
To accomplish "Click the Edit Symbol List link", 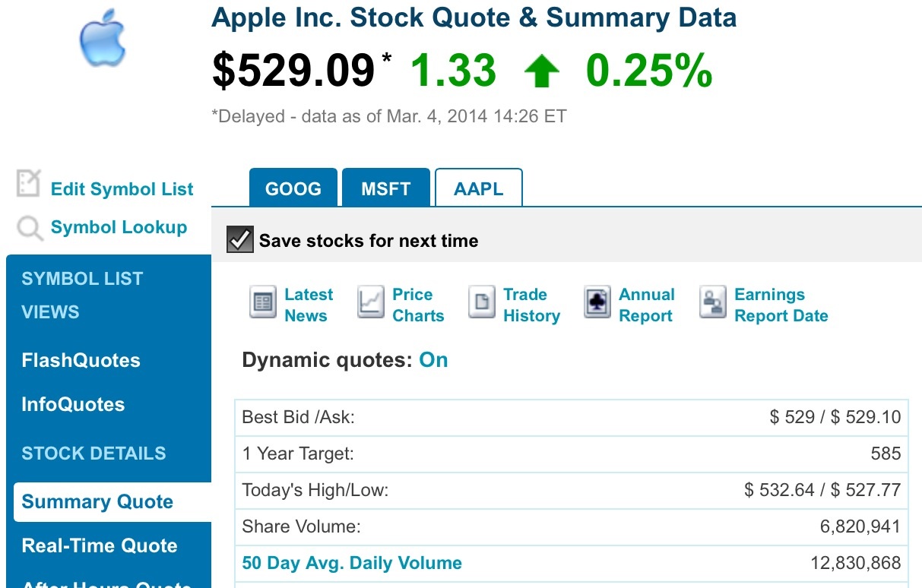I will coord(122,189).
